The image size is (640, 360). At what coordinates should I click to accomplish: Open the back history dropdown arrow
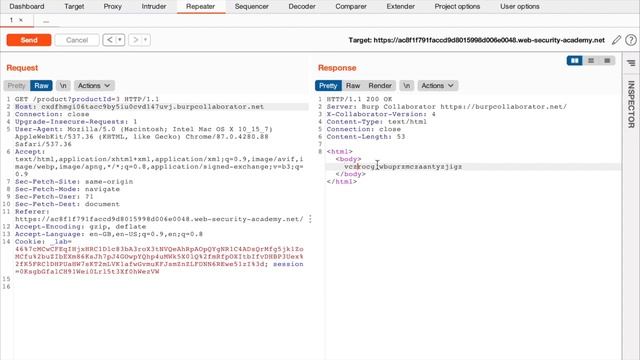(x=120, y=40)
